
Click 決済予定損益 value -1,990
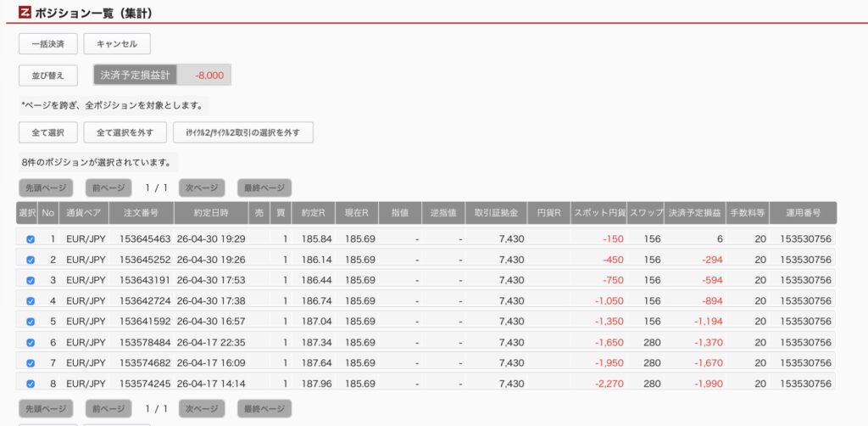708,384
